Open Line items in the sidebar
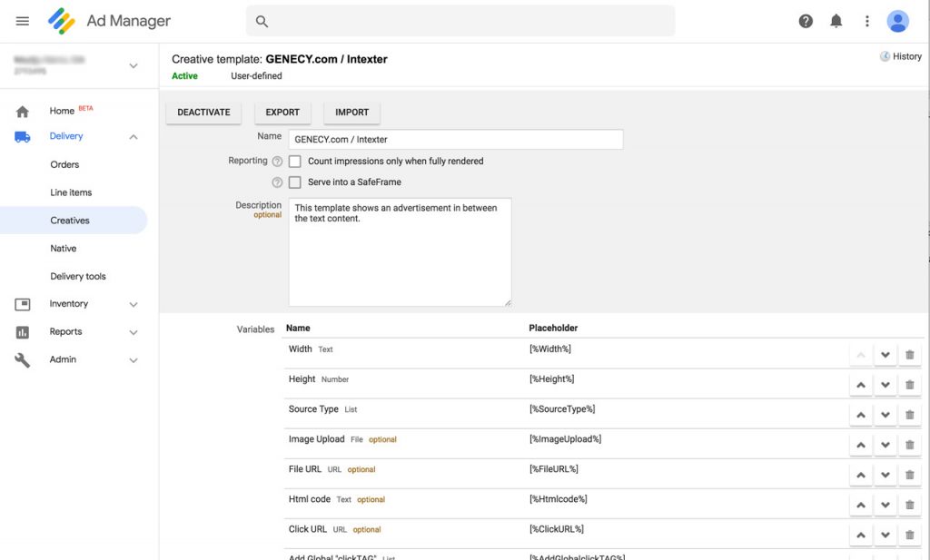 (71, 192)
